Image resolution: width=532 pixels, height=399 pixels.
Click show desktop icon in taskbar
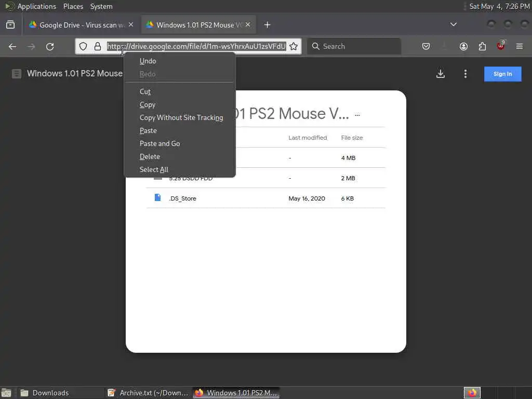[6, 393]
